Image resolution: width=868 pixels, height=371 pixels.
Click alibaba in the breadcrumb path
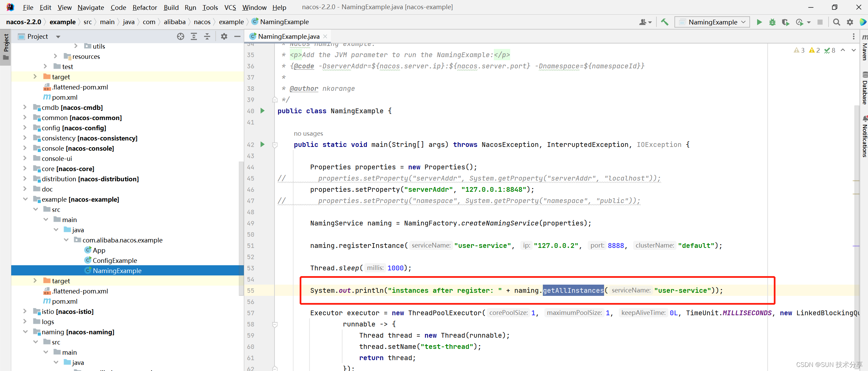[x=174, y=22]
